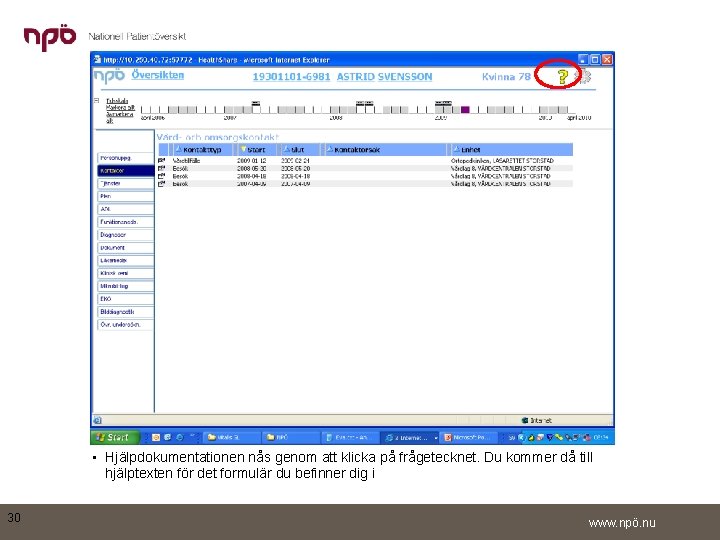Click the page icon in IE status bar
The image size is (720, 540).
[x=97, y=420]
